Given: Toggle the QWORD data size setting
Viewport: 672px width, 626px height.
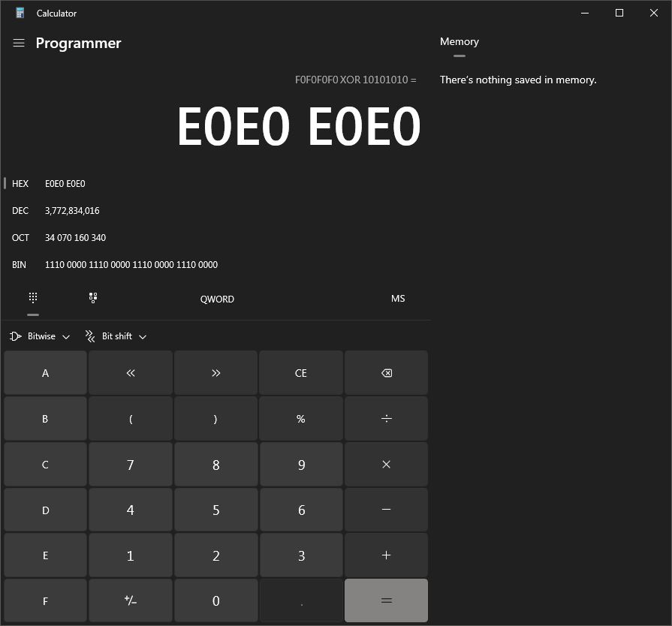Looking at the screenshot, I should [217, 299].
